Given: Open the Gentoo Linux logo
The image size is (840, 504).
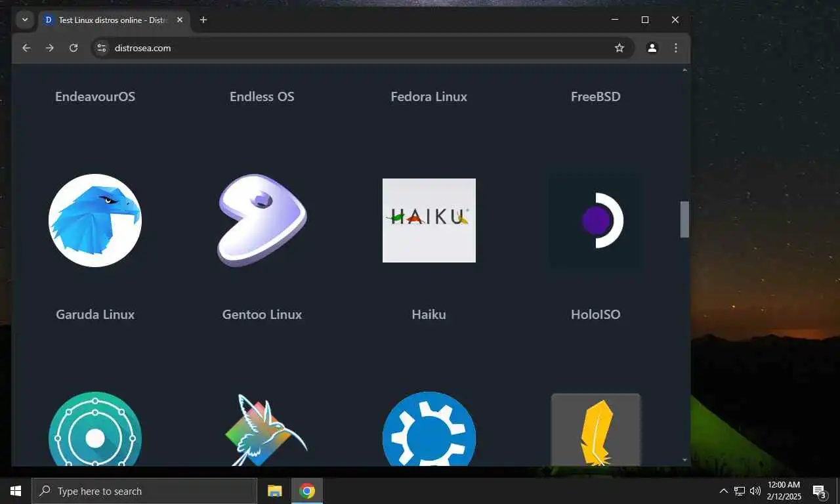Looking at the screenshot, I should tap(262, 220).
